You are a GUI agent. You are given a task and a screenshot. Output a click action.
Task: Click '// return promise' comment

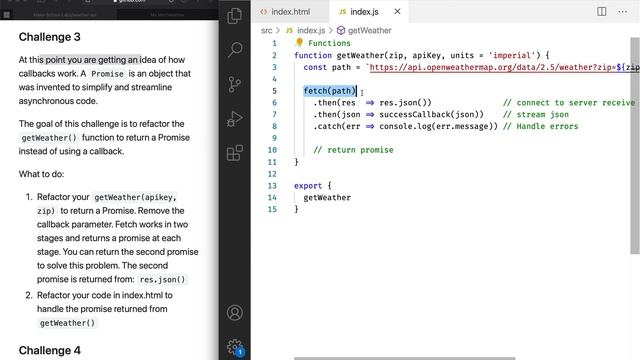click(x=353, y=150)
